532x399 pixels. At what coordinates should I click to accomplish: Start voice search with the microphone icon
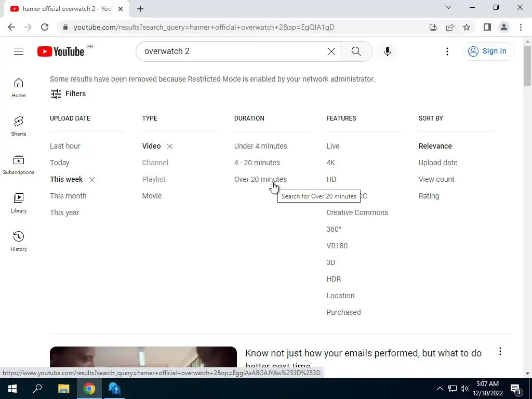tap(387, 51)
